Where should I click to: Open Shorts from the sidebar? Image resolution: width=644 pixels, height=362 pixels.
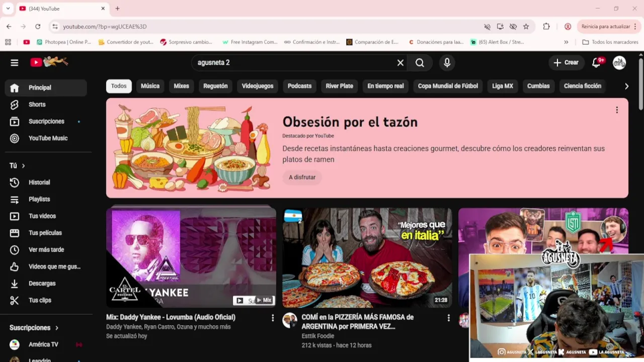point(46,105)
